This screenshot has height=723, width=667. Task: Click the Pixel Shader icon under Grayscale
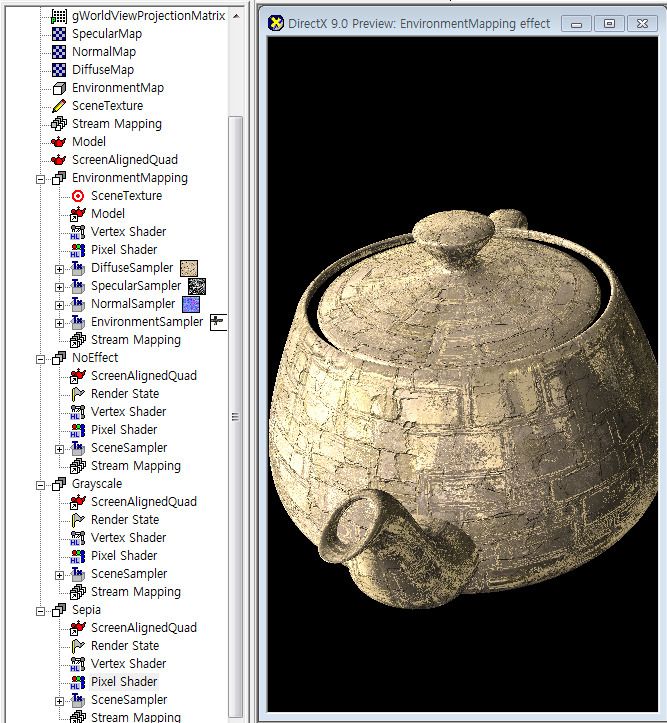(77, 556)
